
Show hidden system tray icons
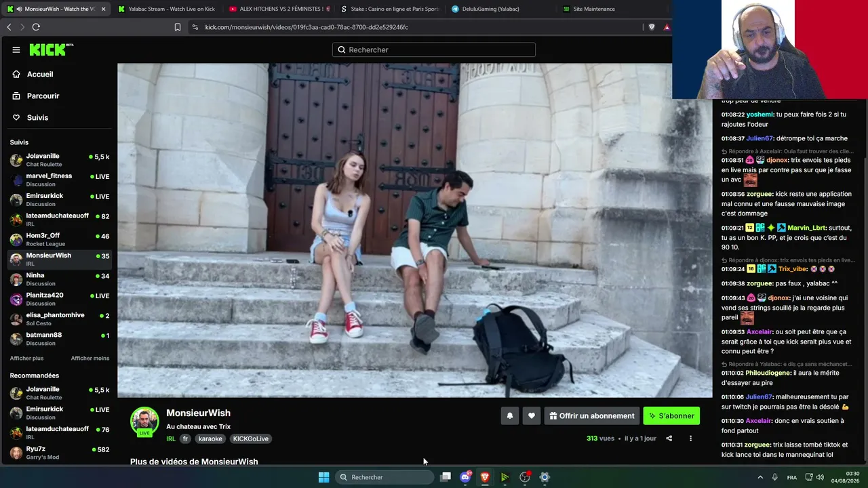(759, 477)
